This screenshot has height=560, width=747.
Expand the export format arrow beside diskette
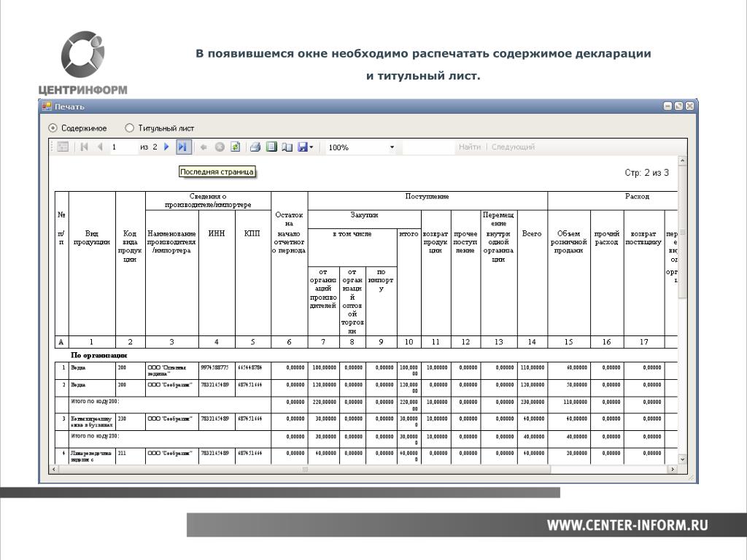(311, 147)
